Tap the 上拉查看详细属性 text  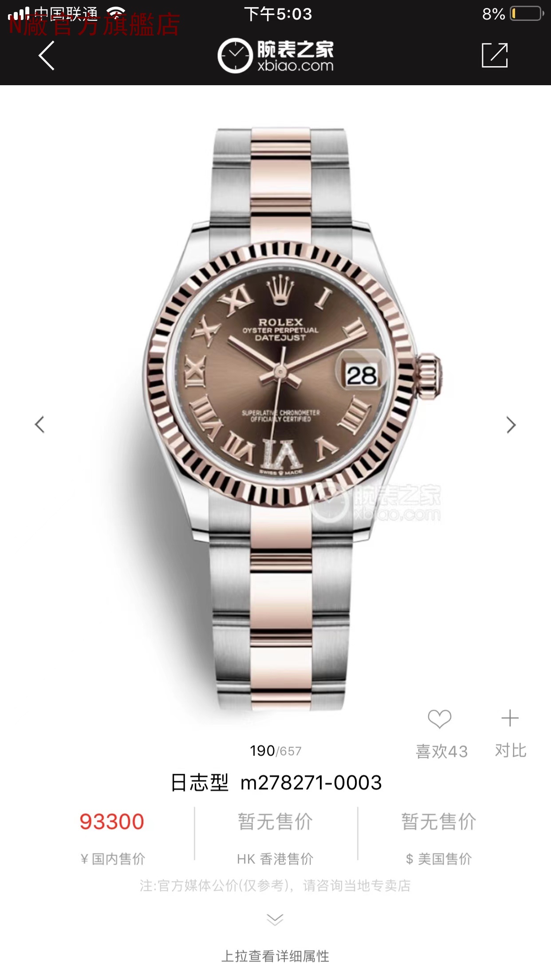coord(275,956)
